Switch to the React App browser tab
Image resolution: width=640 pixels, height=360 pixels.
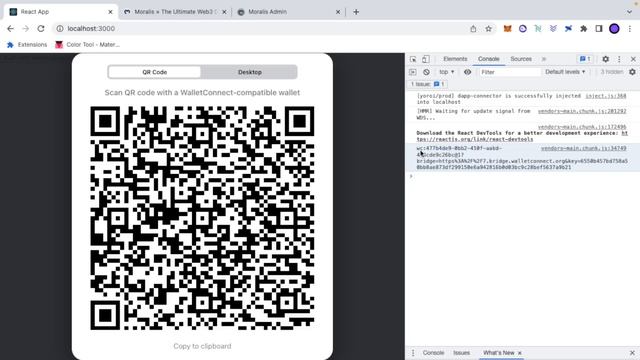pos(61,12)
